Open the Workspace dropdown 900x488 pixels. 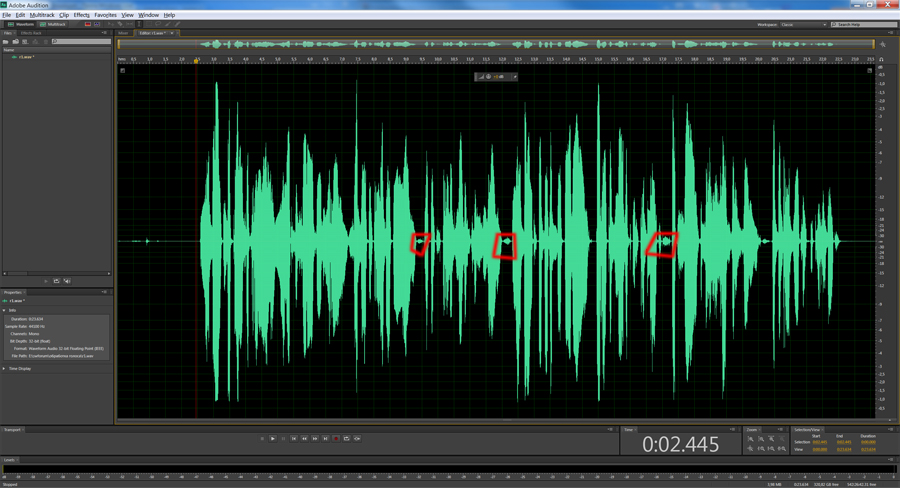(803, 24)
